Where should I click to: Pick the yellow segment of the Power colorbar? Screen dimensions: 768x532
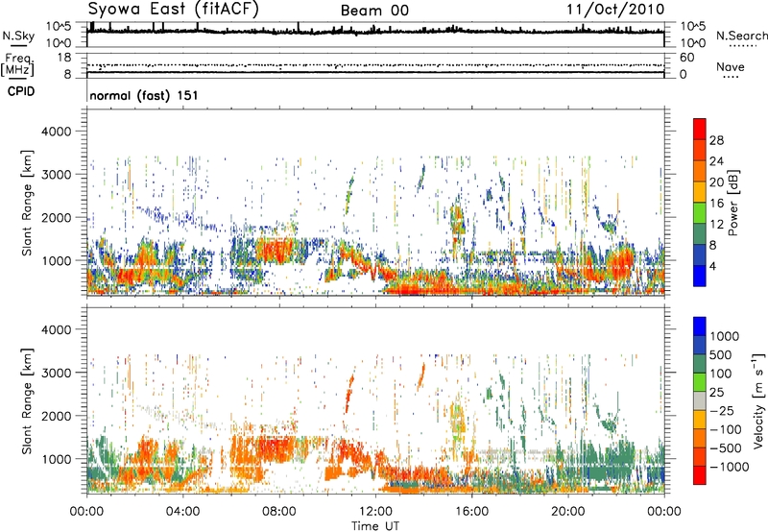pos(700,192)
